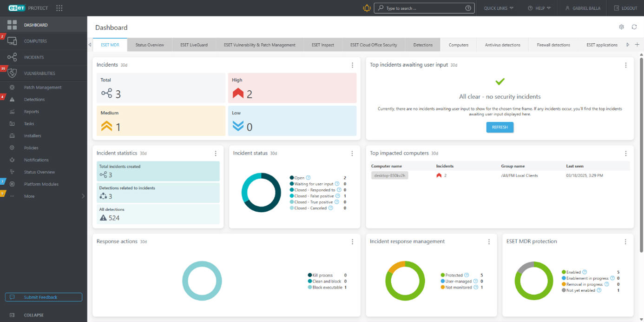Click the dashboard settings gear icon

pos(621,27)
